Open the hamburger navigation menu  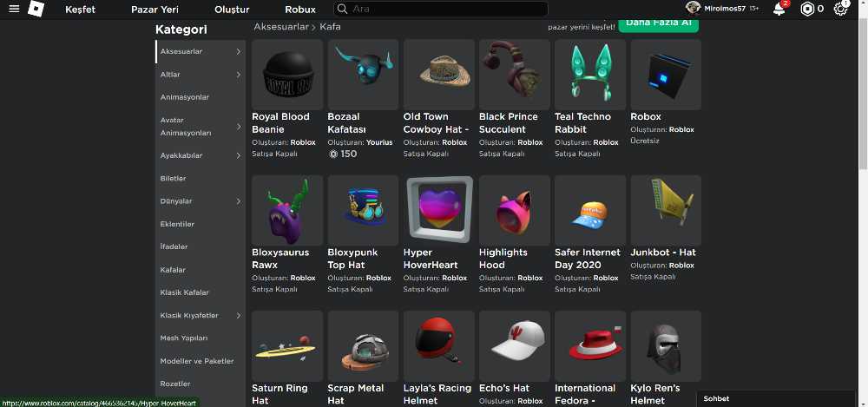[x=14, y=9]
